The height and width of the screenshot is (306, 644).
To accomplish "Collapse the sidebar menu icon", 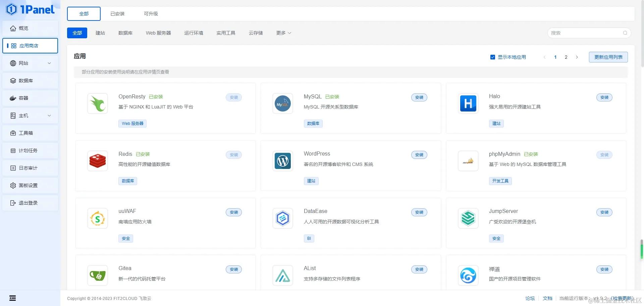I will [x=12, y=298].
